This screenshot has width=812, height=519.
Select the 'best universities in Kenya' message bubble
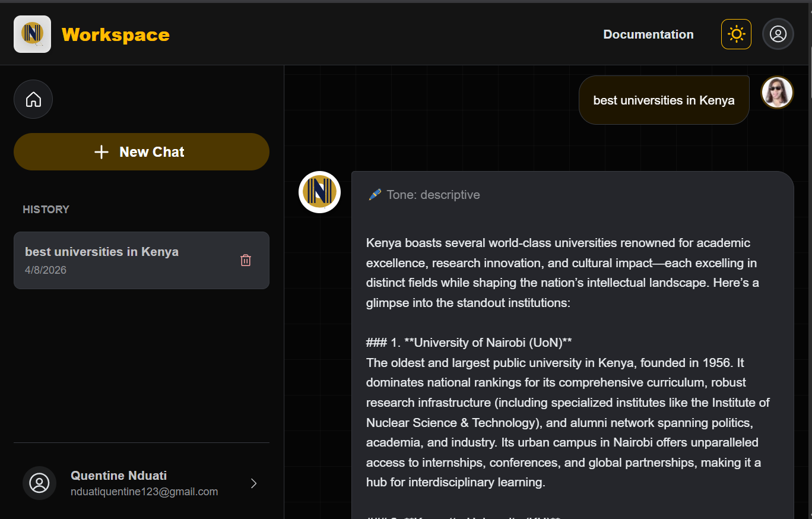[x=664, y=100]
